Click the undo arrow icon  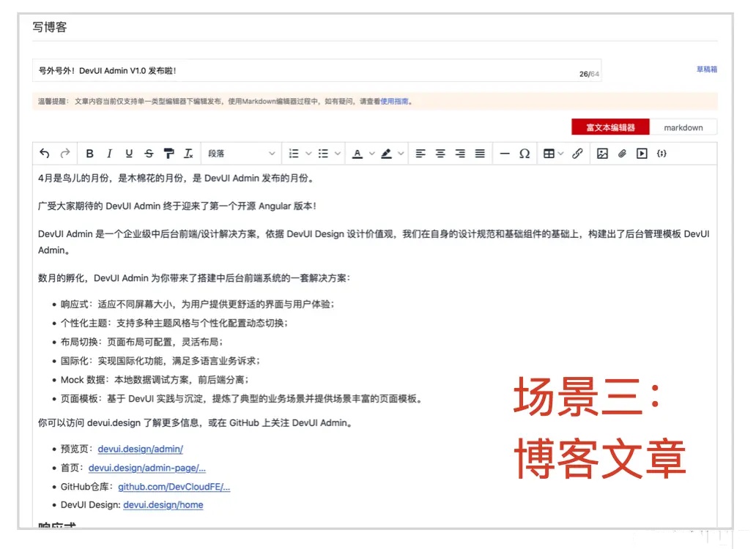45,154
